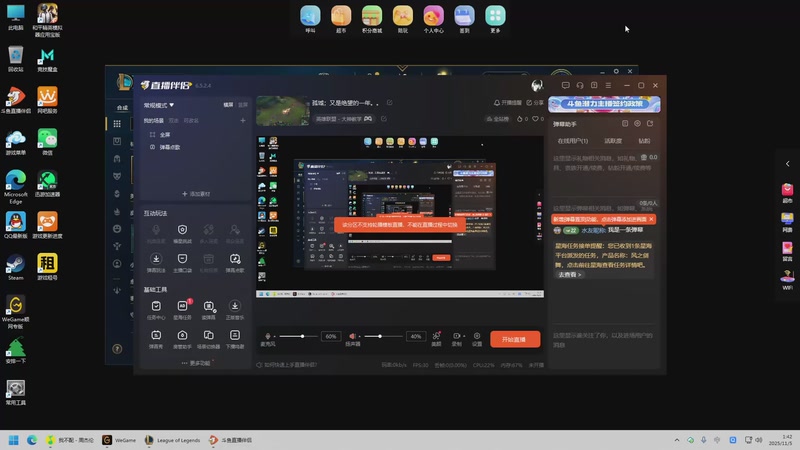Viewport: 800px width, 450px height.
Task: Select the 活跃度 tab
Action: pyautogui.click(x=613, y=141)
